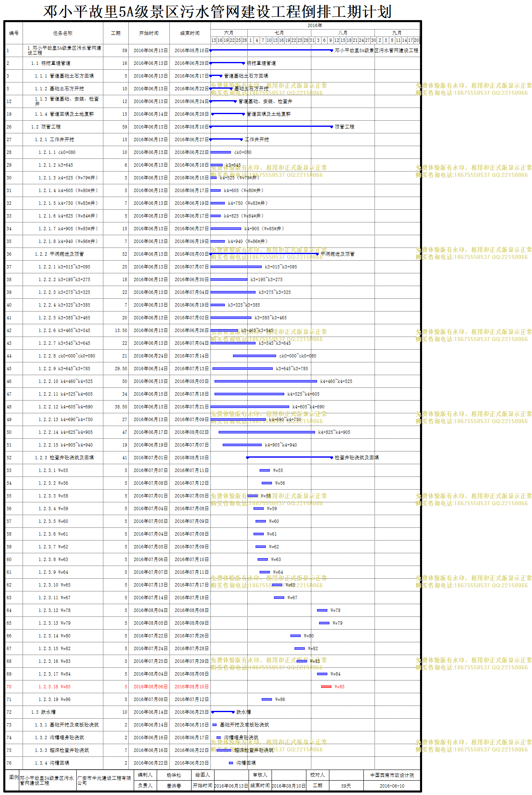This screenshot has width=532, height=795.
Task: Select task name 1.2.3.1 Ww55
Action: (53, 470)
